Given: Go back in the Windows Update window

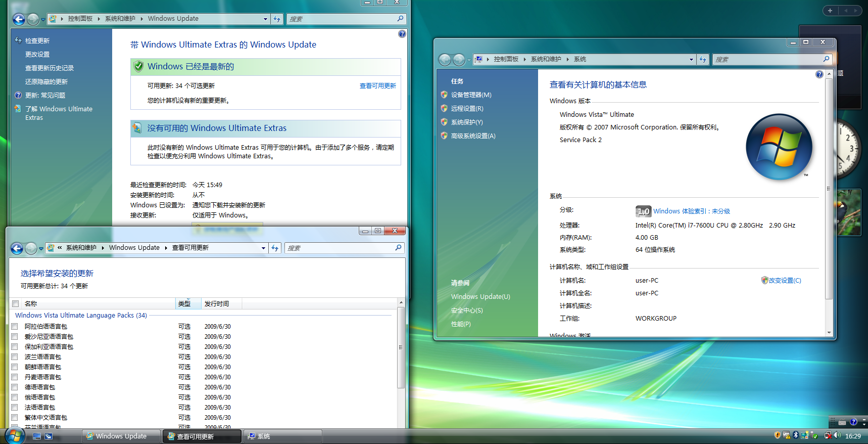Looking at the screenshot, I should pos(19,19).
